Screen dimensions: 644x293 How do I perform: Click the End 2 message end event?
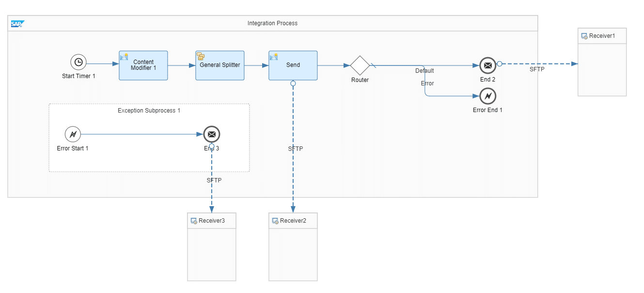click(x=487, y=65)
